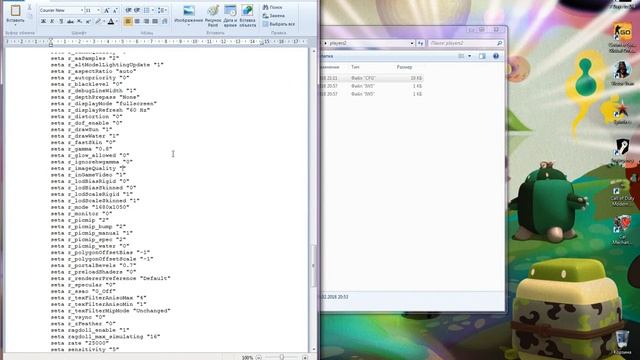Click Выбрать все (Select all)
The width and height of the screenshot is (640, 360).
click(x=278, y=24)
